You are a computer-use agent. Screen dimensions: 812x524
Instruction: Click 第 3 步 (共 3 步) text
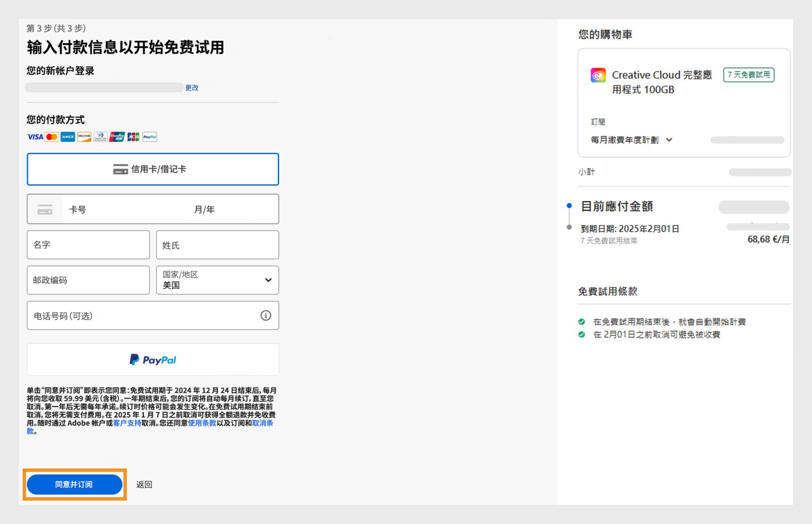(56, 28)
